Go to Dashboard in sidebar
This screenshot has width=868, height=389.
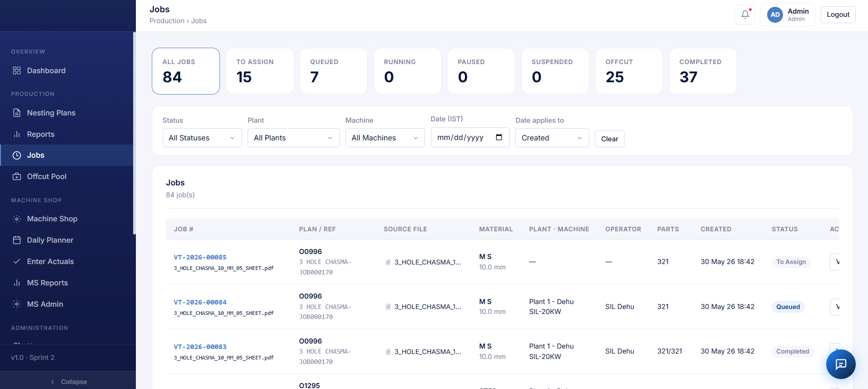tap(66, 70)
